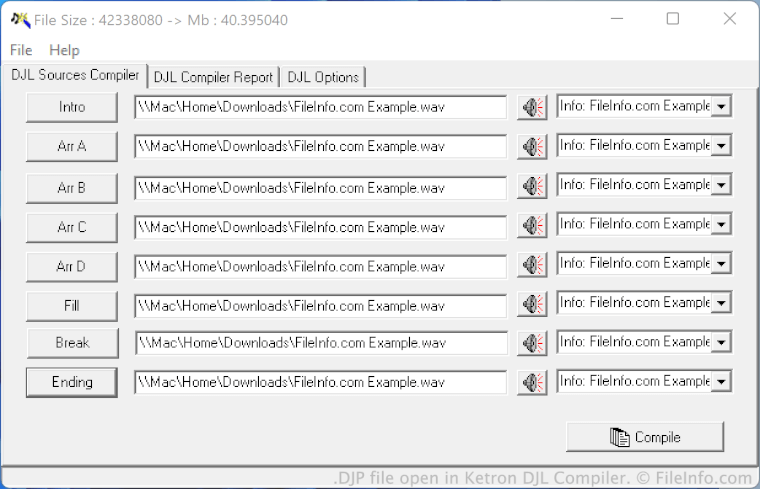Select the Break button
Image resolution: width=760 pixels, height=489 pixels.
tap(73, 343)
